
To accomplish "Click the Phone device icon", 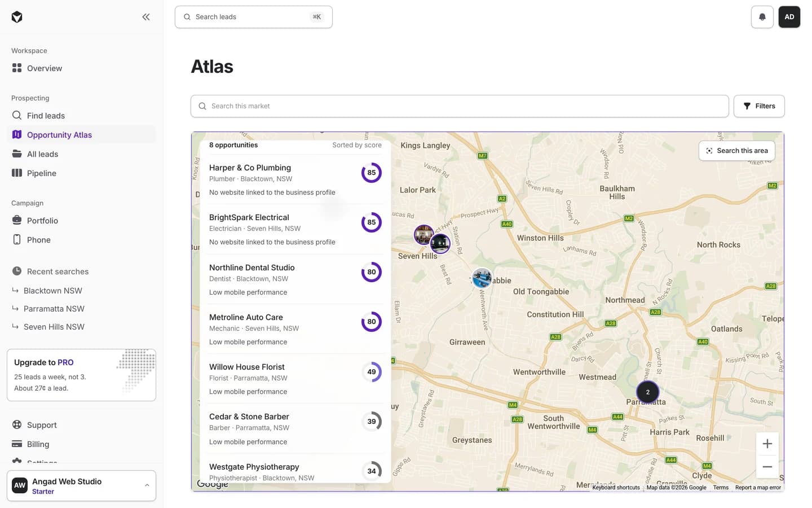I will (17, 239).
